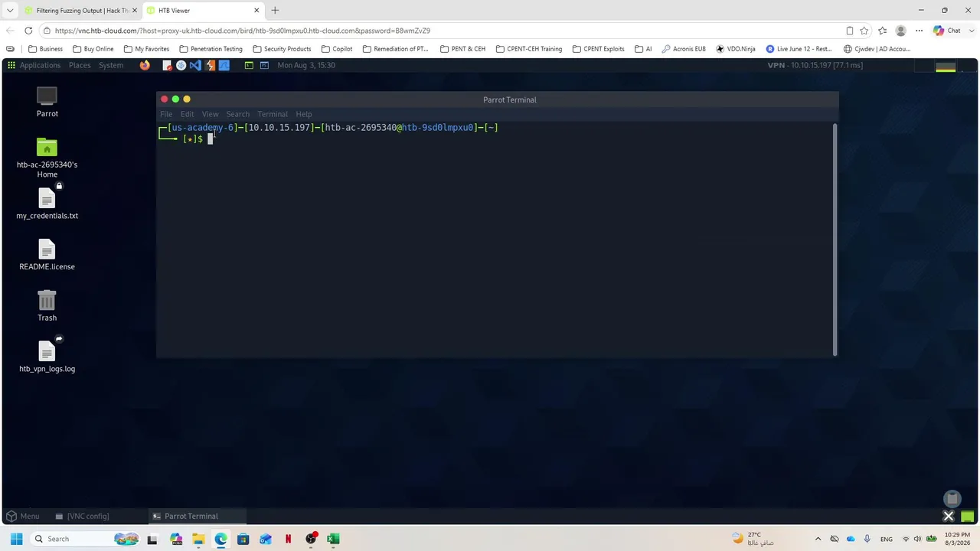
Task: Open Wi-Fi network tray icon
Action: (906, 539)
